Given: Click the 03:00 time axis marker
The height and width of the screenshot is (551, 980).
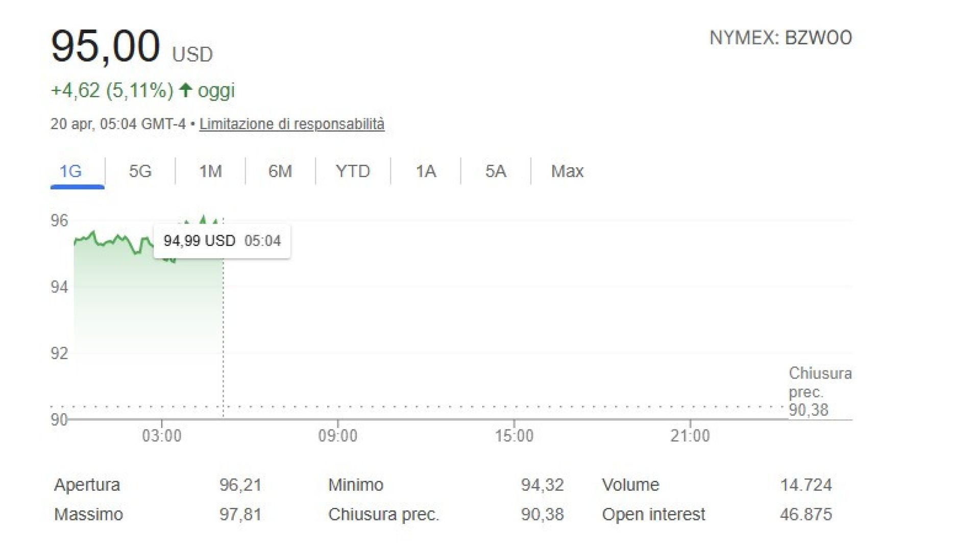Looking at the screenshot, I should (x=162, y=436).
